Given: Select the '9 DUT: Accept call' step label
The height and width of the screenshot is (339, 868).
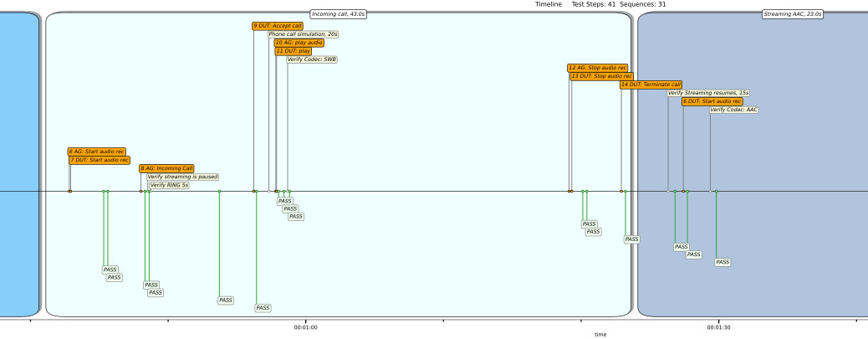Looking at the screenshot, I should pyautogui.click(x=278, y=25).
